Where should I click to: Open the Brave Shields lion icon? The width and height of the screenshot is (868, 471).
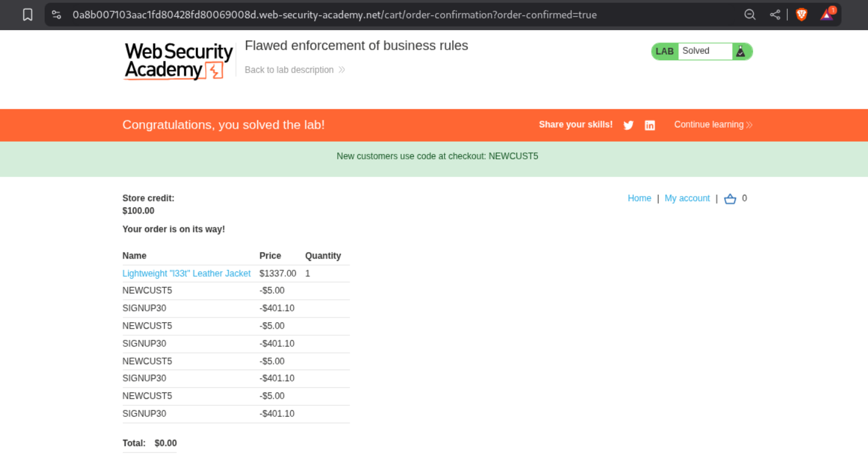click(x=801, y=15)
